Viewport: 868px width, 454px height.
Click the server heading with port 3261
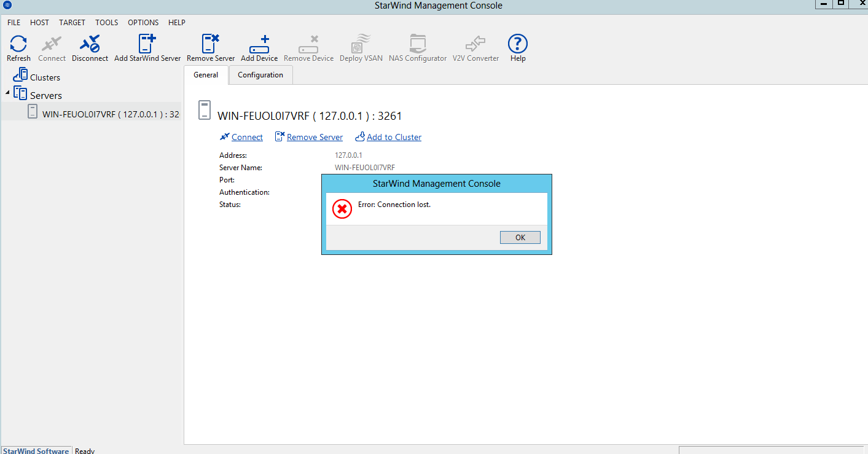pos(310,115)
